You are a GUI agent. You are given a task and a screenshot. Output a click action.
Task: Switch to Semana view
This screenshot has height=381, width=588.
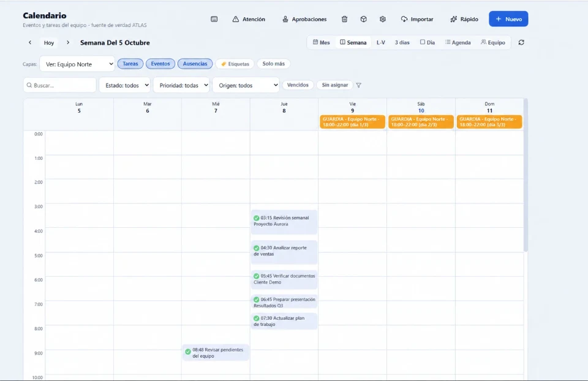(353, 42)
